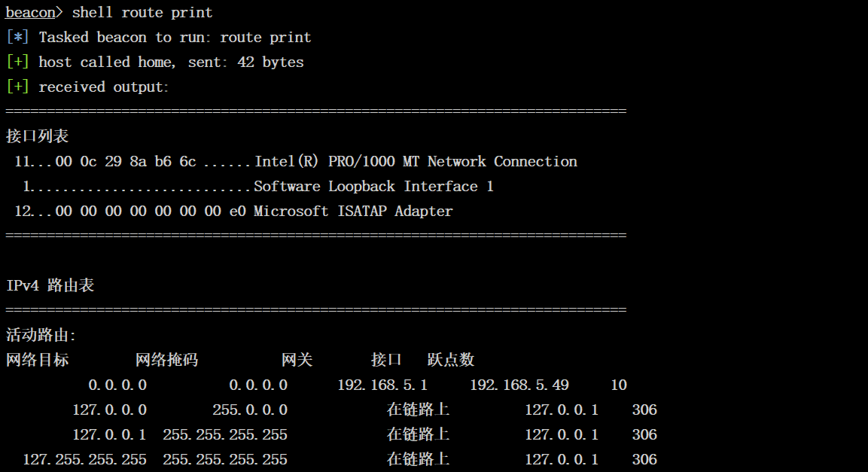Click the 跃点数 column header
868x472 pixels.
coord(451,361)
